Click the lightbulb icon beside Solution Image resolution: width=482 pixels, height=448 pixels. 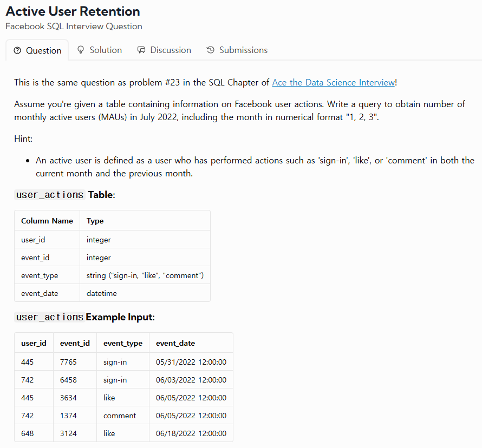(x=81, y=50)
